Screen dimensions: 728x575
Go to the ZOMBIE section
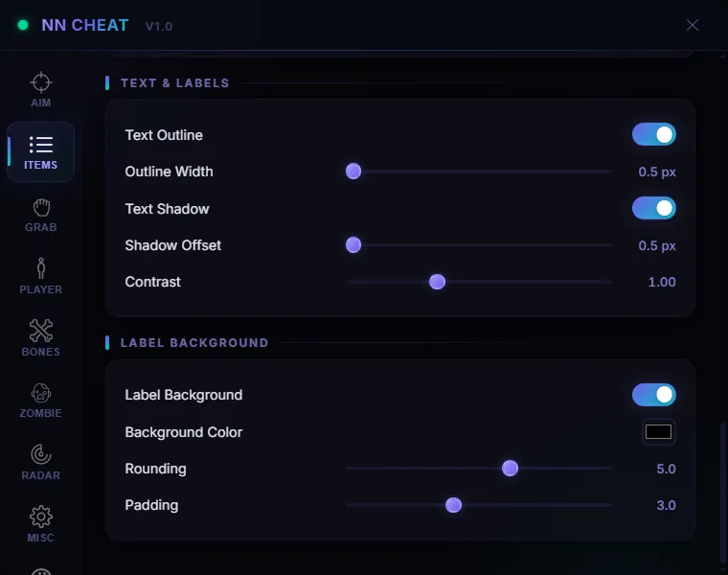click(41, 401)
